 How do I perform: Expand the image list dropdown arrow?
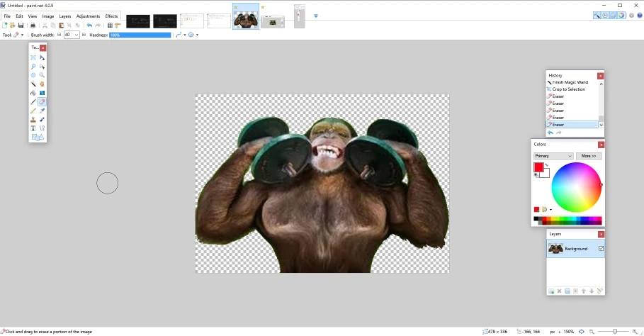(316, 16)
